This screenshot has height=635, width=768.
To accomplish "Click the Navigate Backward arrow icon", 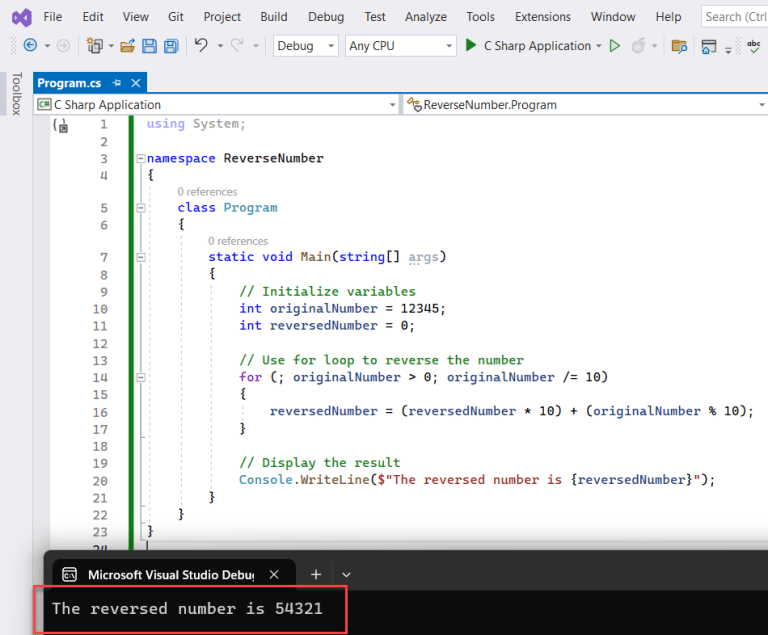I will 30,46.
